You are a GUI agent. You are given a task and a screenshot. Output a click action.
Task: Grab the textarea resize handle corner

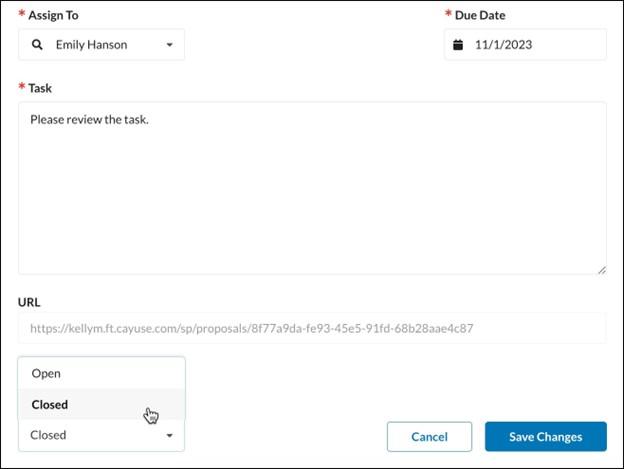[602, 270]
